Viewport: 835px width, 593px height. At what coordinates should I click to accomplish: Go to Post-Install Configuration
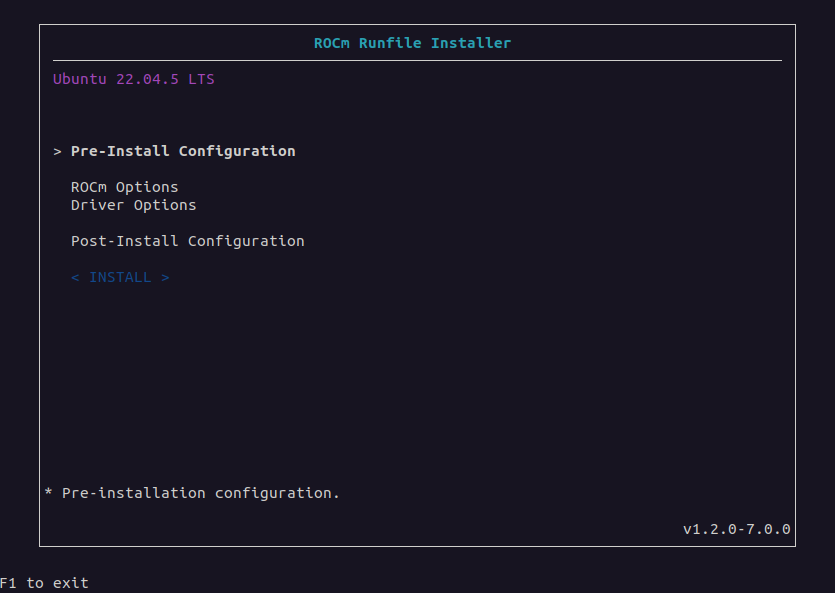[187, 241]
